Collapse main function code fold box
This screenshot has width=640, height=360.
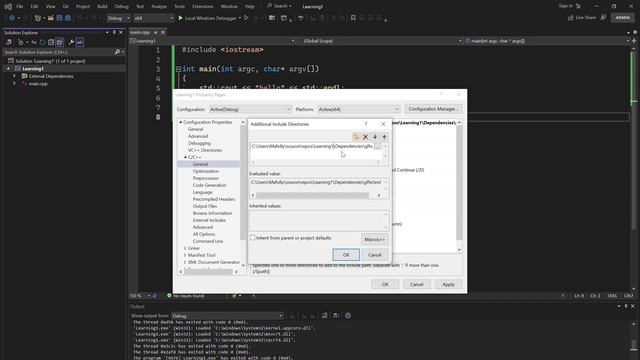(x=178, y=69)
